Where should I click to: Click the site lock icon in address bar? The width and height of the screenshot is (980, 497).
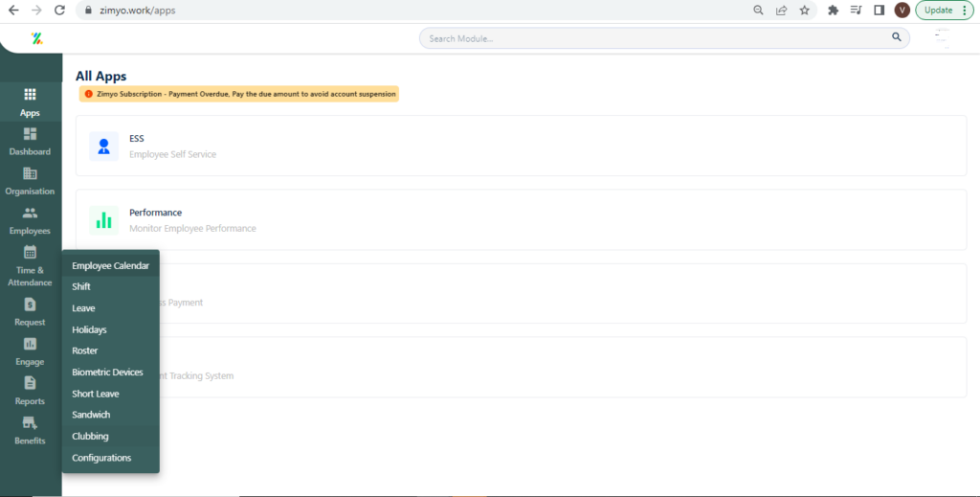coord(87,10)
